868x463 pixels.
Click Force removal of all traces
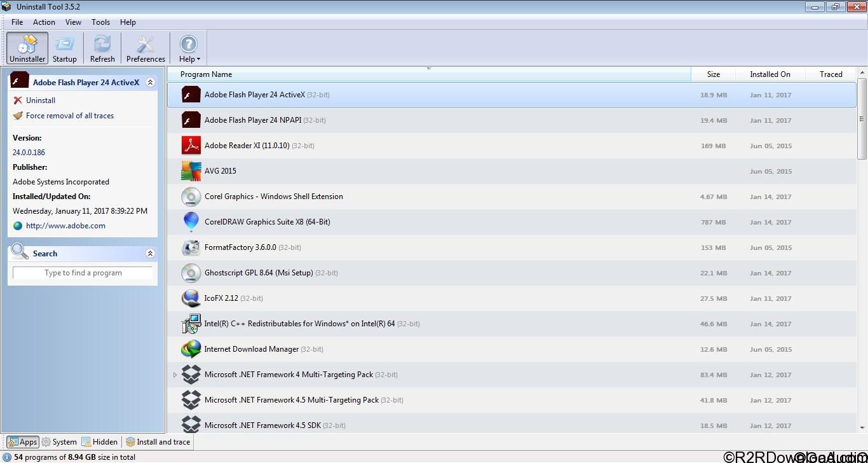pyautogui.click(x=70, y=116)
